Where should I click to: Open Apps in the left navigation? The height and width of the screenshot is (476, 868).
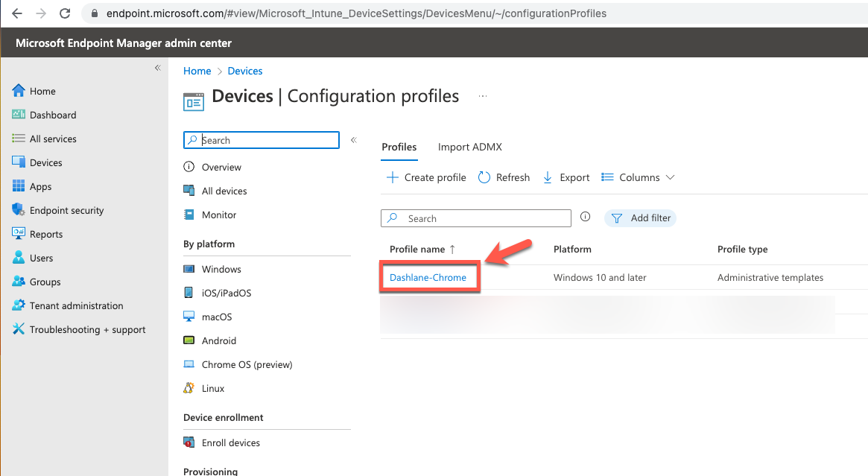pyautogui.click(x=40, y=186)
